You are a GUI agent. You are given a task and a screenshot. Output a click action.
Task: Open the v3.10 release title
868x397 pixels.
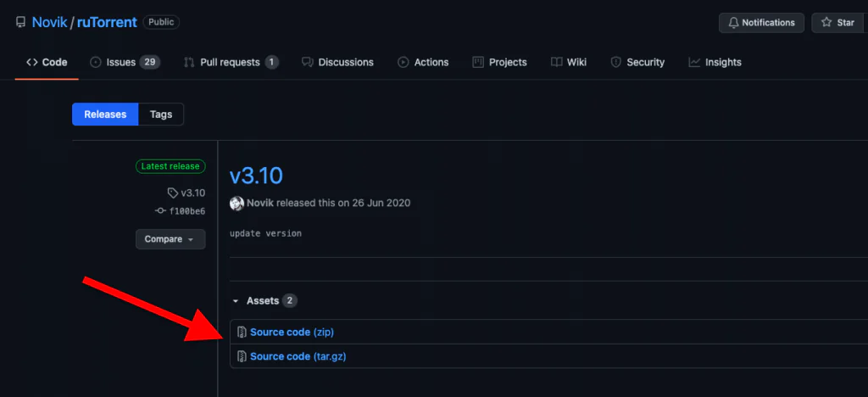coord(256,176)
